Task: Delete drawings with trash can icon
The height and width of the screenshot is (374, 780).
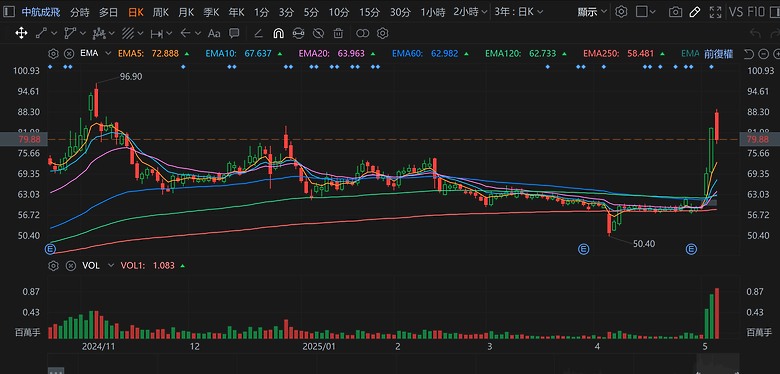Action: point(338,33)
